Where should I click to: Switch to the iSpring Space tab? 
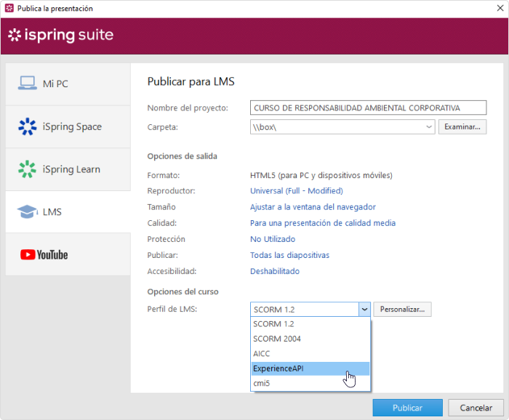(x=68, y=127)
